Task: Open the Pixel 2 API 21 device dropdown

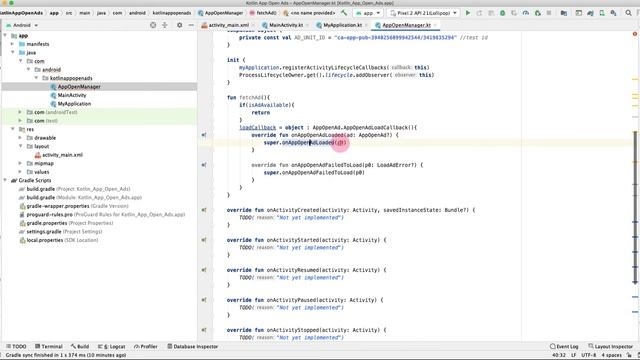Action: 423,13
